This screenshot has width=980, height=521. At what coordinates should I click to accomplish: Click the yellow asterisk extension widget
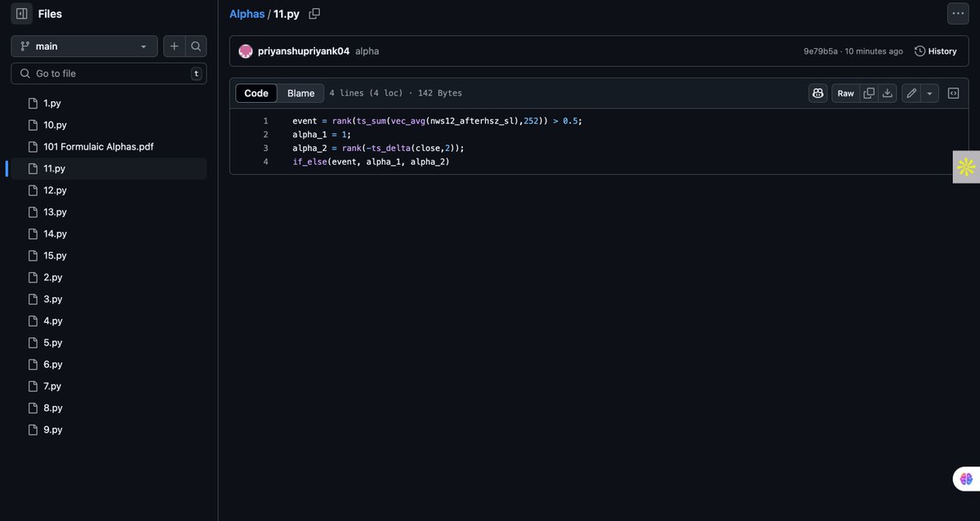pyautogui.click(x=966, y=167)
